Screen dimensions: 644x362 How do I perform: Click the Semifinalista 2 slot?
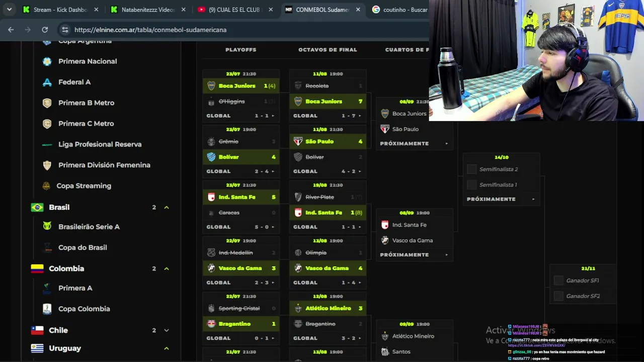click(502, 169)
